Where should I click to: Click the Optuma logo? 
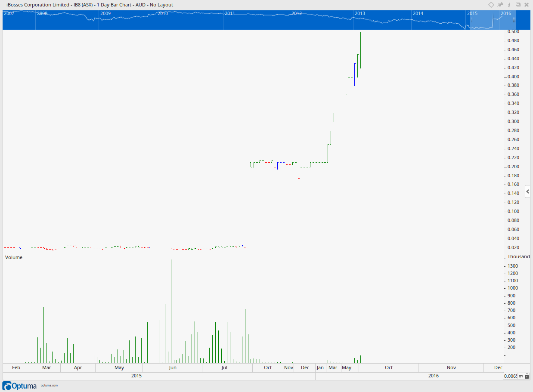coord(20,386)
